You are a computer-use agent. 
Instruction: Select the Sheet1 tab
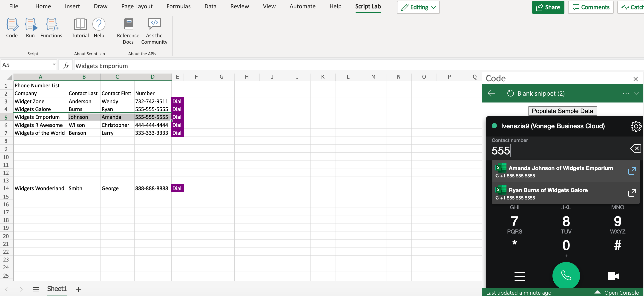[57, 289]
